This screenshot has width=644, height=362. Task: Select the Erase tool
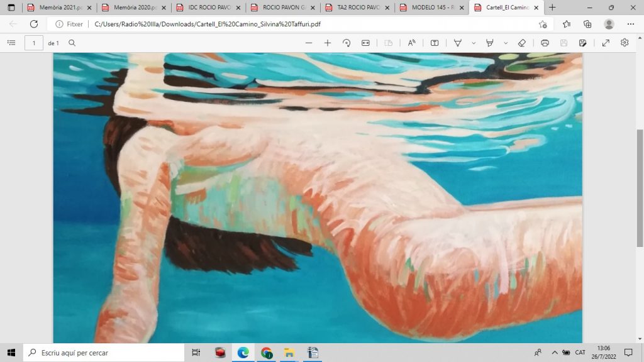coord(521,43)
